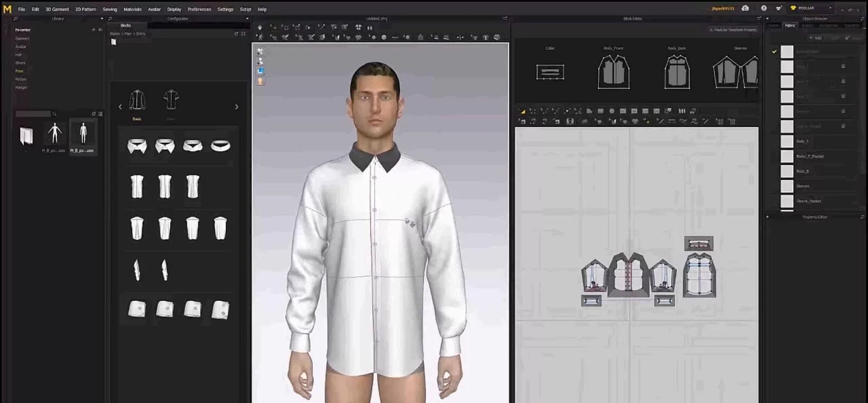868x403 pixels.
Task: Select the yellow edit pattern tool
Action: click(522, 111)
